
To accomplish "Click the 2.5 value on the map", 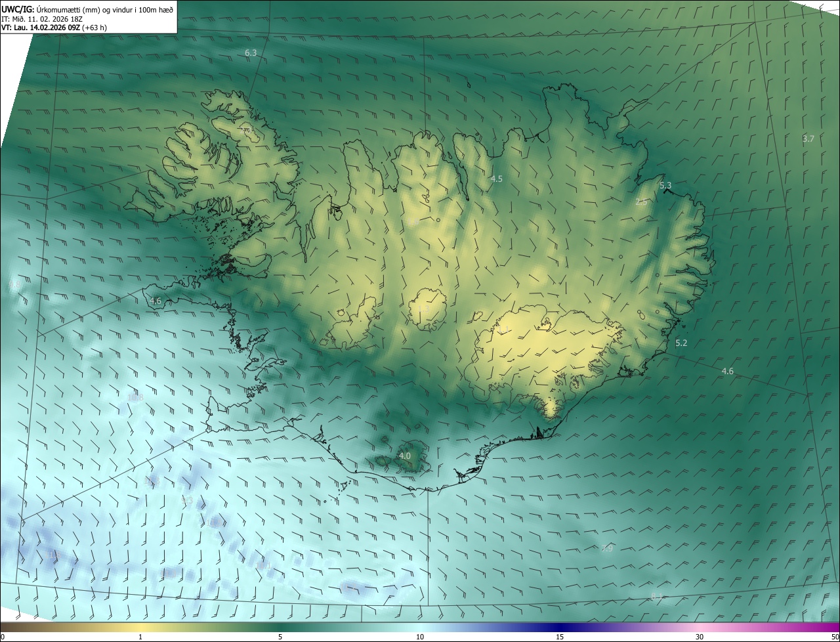I will pyautogui.click(x=641, y=202).
